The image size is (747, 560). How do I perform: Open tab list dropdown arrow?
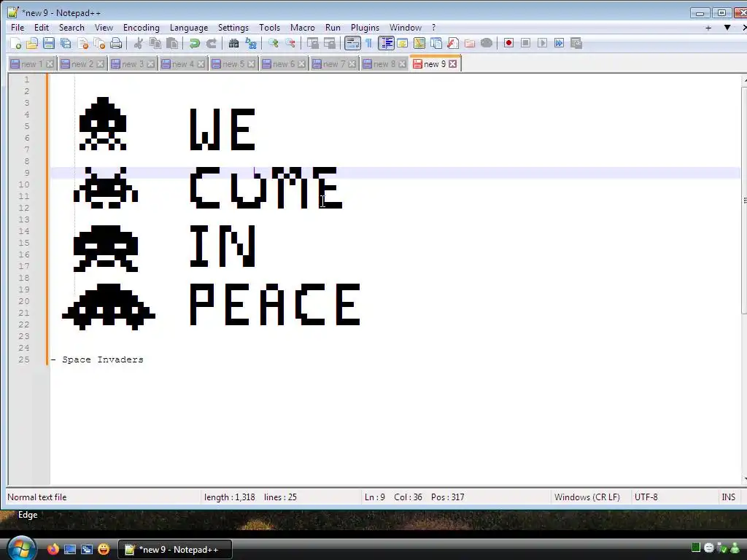click(x=727, y=28)
